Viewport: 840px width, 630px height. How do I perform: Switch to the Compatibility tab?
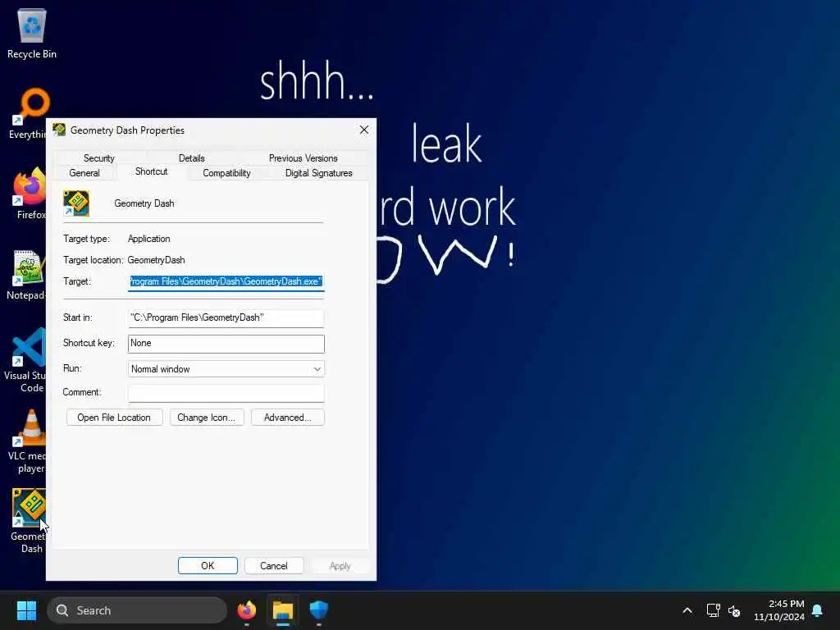[x=226, y=173]
